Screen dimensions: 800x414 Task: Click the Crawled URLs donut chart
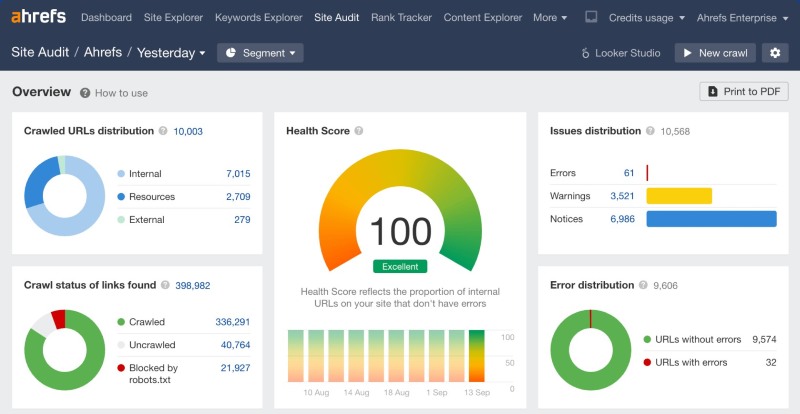tap(65, 196)
